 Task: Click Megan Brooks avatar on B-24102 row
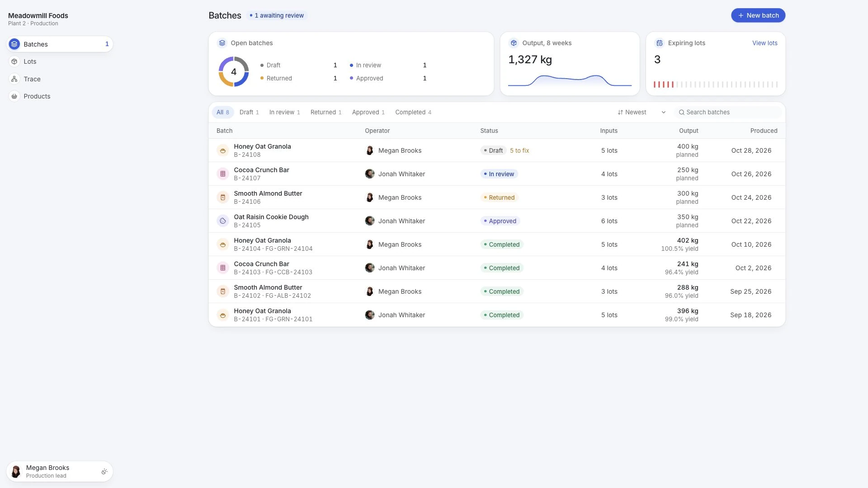point(370,291)
